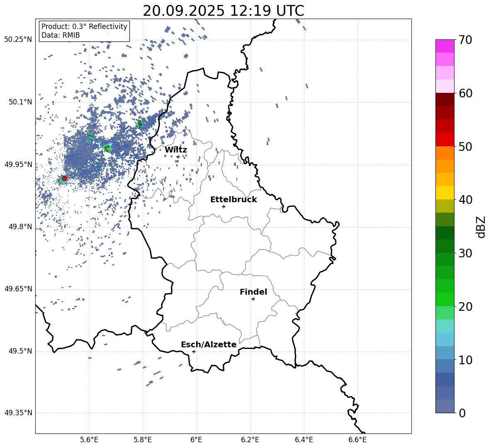491x448 pixels.
Task: Click the red radar location marker
Action: pyautogui.click(x=64, y=178)
